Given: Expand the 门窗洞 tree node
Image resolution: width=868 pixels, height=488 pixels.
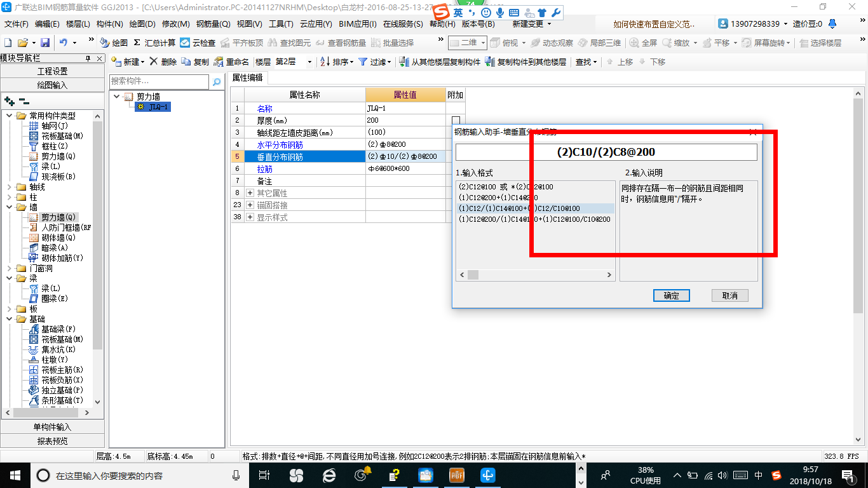Looking at the screenshot, I should pyautogui.click(x=10, y=268).
